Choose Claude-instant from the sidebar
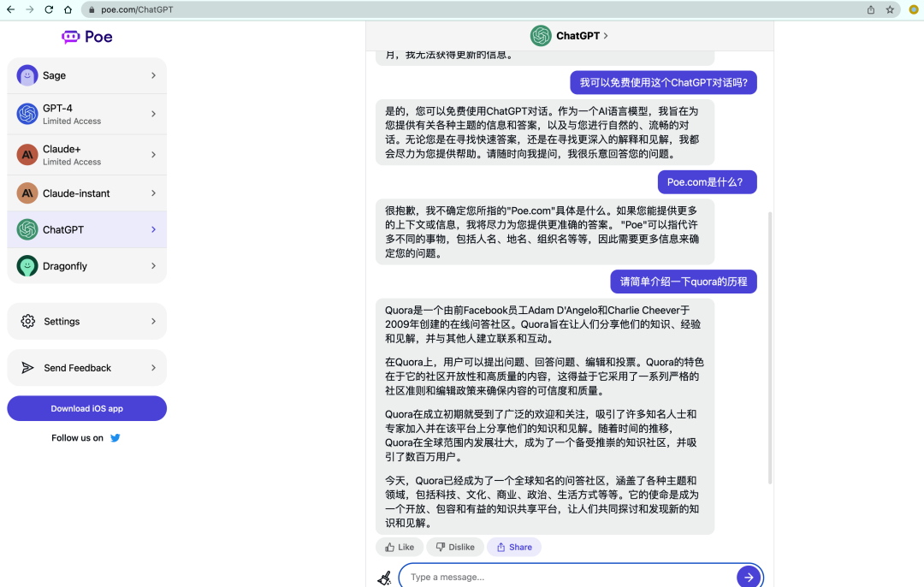Screen dimensions: 924x587 point(86,193)
